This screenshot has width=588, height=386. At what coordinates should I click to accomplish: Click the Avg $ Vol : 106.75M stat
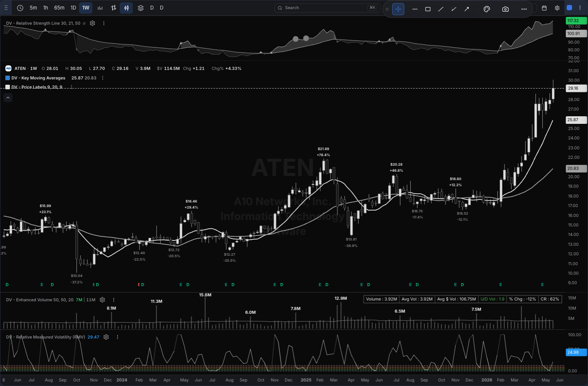click(x=456, y=299)
